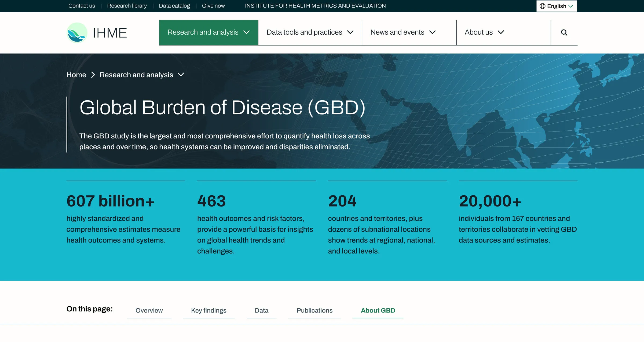Select the About GBD section tab

tap(378, 310)
